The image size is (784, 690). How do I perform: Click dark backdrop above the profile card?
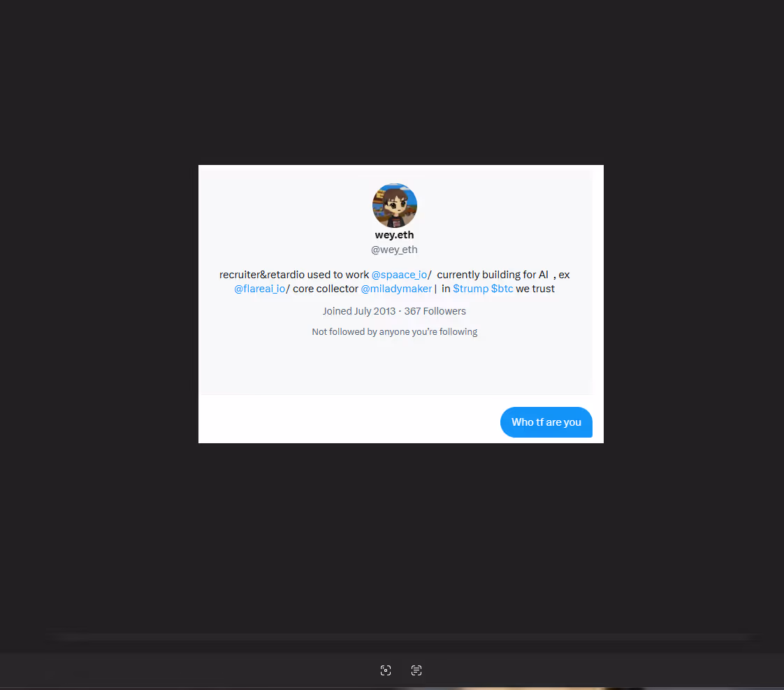coord(391,84)
